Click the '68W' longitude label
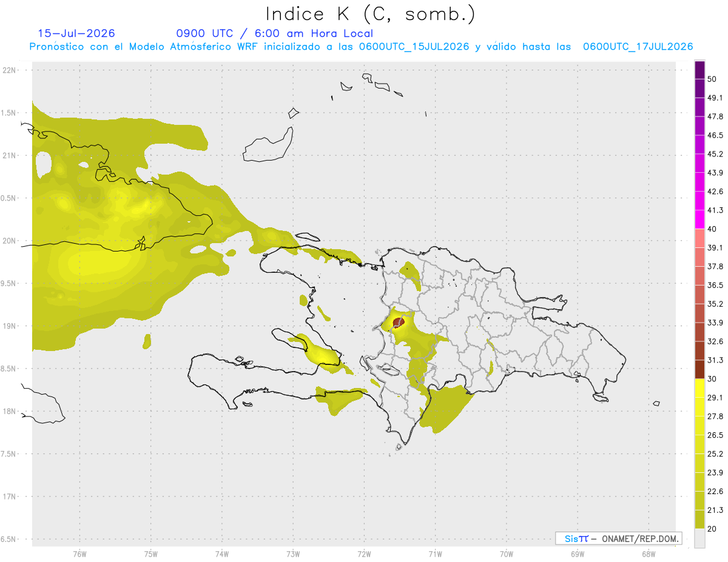 tap(649, 555)
